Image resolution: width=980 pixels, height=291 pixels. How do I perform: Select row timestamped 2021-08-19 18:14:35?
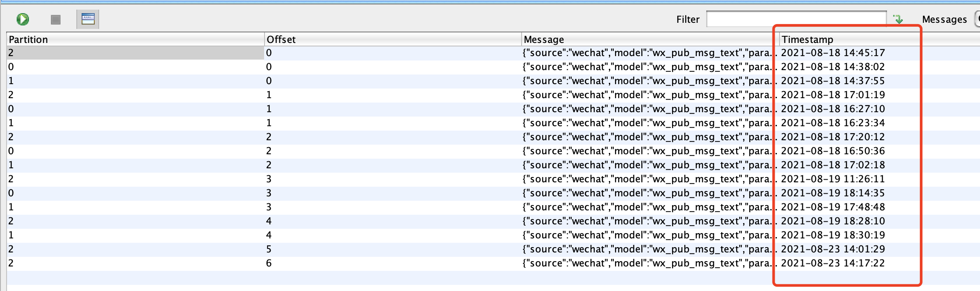pyautogui.click(x=493, y=193)
